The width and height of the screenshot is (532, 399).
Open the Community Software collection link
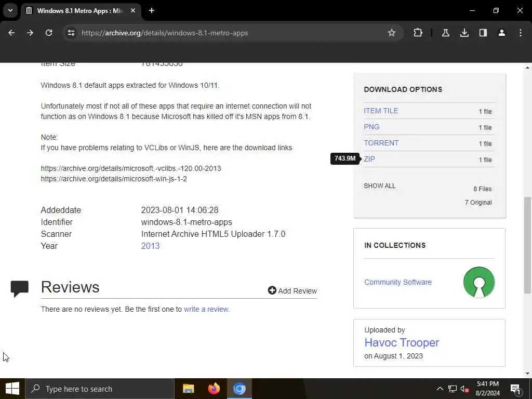[x=397, y=282]
